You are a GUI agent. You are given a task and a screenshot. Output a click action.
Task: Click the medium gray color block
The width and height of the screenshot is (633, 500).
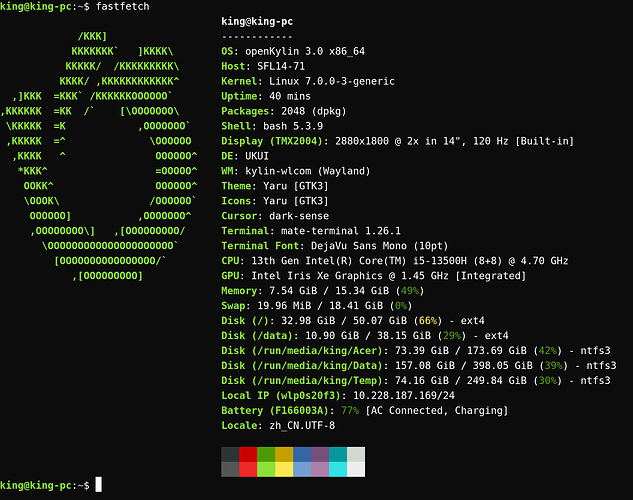click(x=230, y=469)
